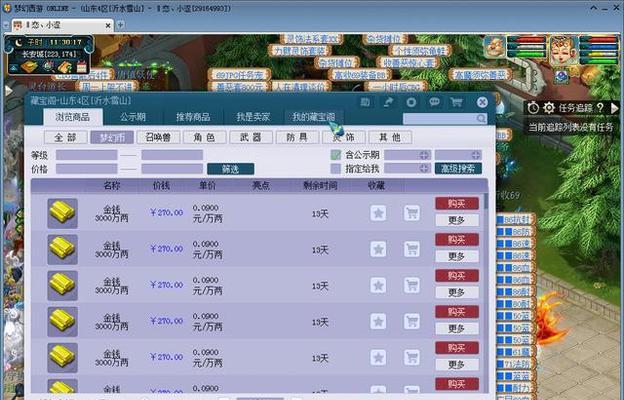Screen dimensions: 624x400
Task: Favorite the fourth listing with its star
Action: 378,322
